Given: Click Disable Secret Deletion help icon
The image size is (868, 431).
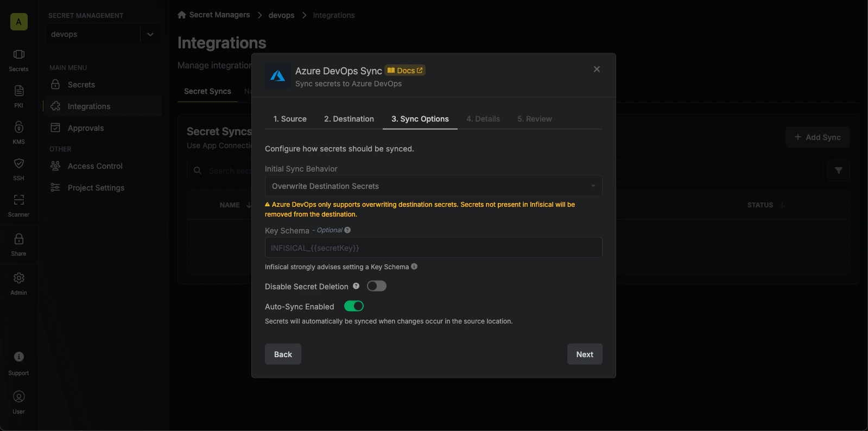Looking at the screenshot, I should (356, 286).
